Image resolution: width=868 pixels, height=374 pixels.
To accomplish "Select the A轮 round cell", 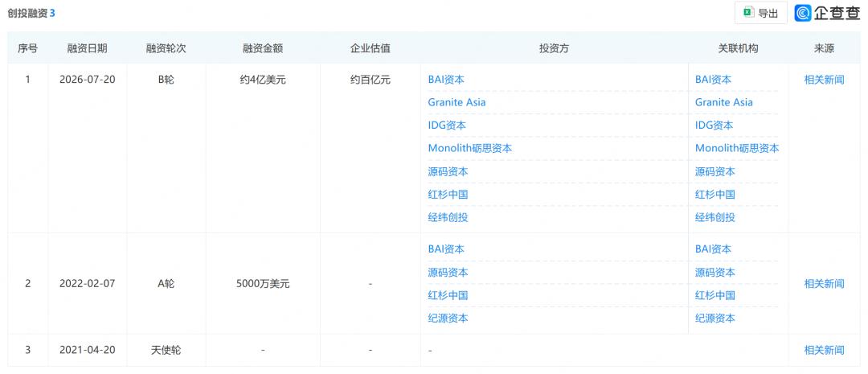I will [x=166, y=284].
